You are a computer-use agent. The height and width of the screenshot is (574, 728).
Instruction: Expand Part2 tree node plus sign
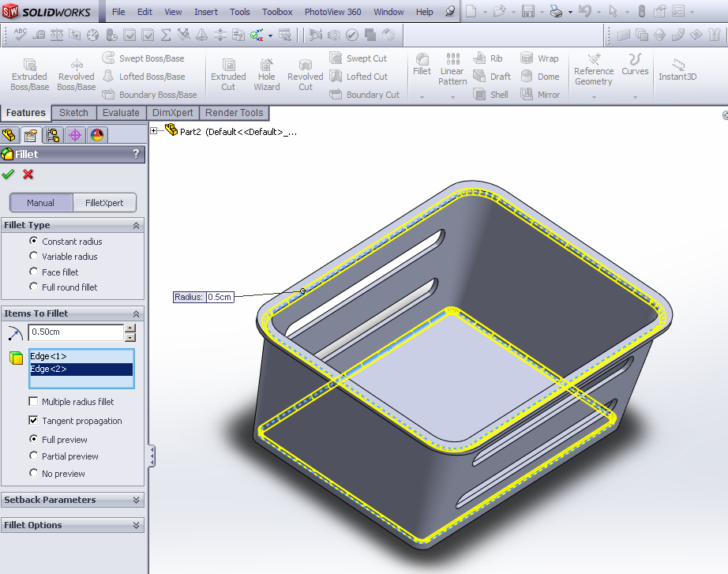click(x=154, y=131)
